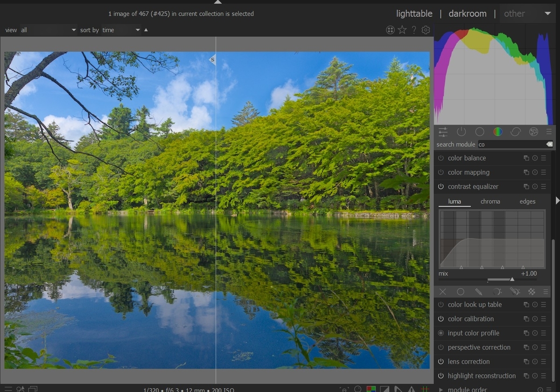560x392 pixels.
Task: Enable perspective correction module
Action: pyautogui.click(x=441, y=348)
